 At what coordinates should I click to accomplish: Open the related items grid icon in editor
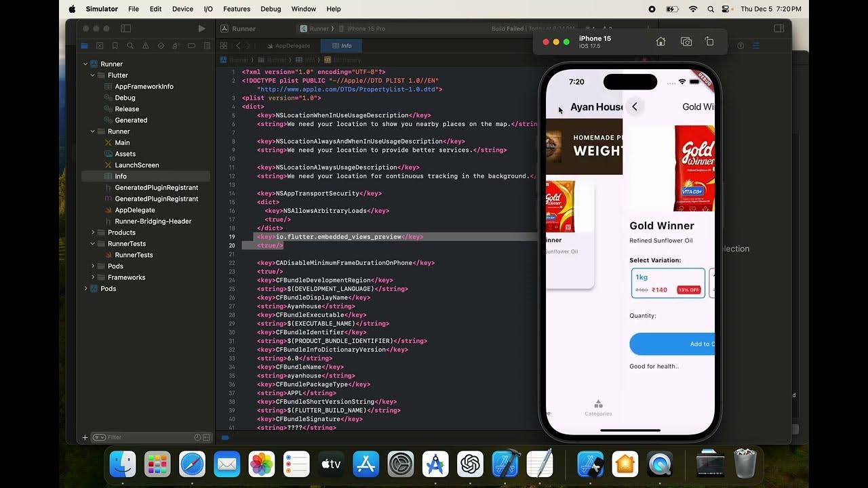point(223,45)
